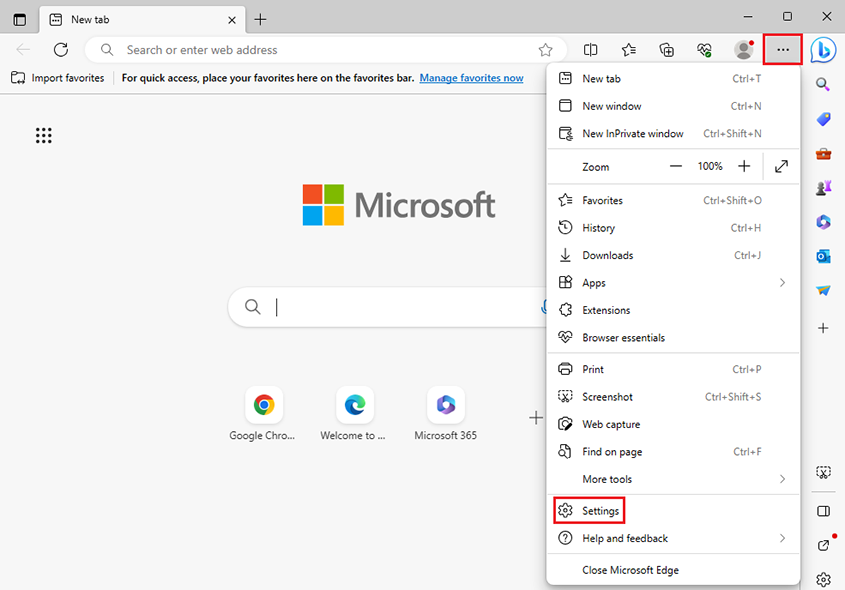Add a site with plus tile
The image size is (845, 590).
tap(536, 418)
